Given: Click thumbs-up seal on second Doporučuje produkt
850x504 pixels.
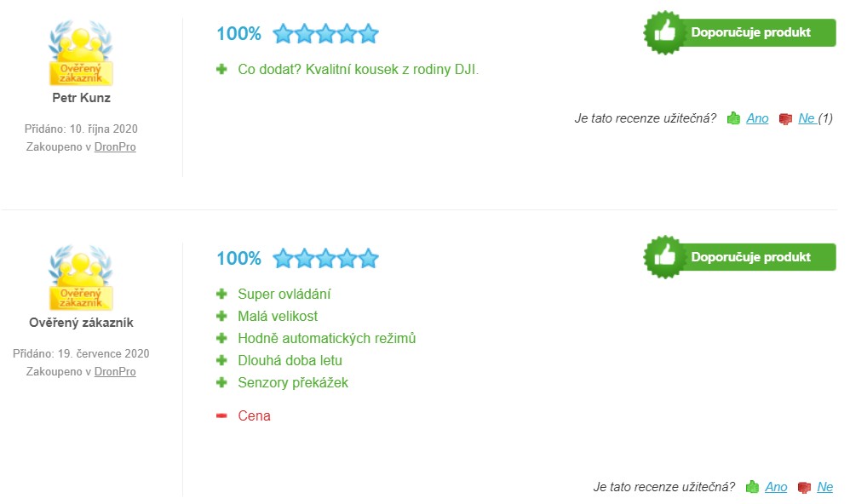Looking at the screenshot, I should pyautogui.click(x=665, y=257).
